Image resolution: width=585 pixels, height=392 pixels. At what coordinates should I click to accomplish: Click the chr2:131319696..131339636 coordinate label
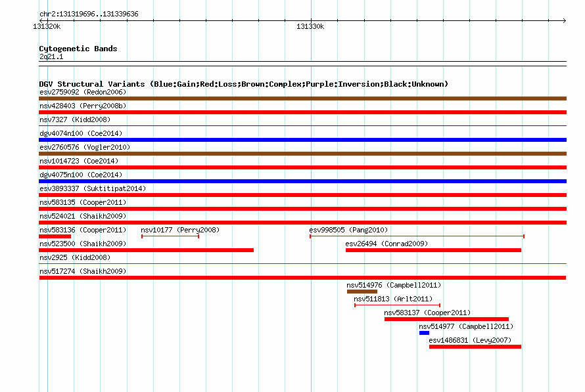89,14
